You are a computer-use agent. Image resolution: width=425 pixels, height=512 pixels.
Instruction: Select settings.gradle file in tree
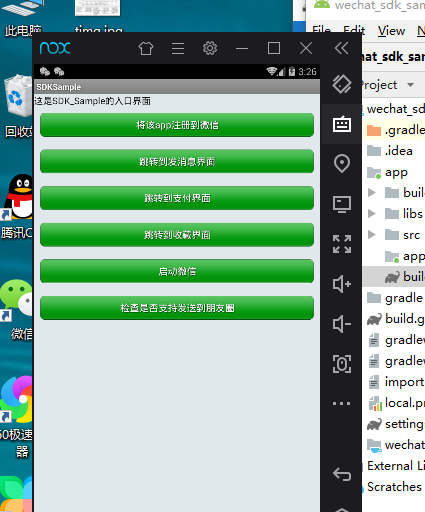[396, 424]
